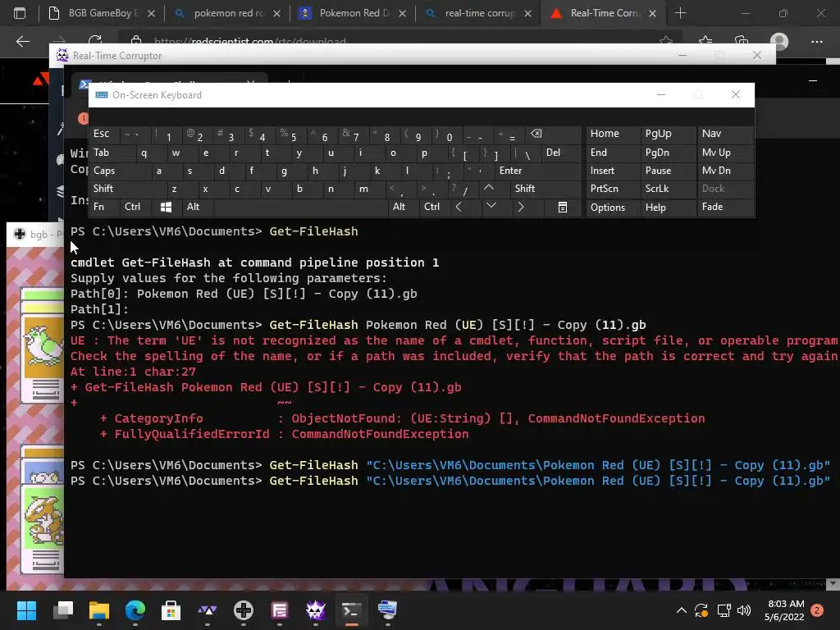Click the page scrollbar down arrow

[833, 583]
